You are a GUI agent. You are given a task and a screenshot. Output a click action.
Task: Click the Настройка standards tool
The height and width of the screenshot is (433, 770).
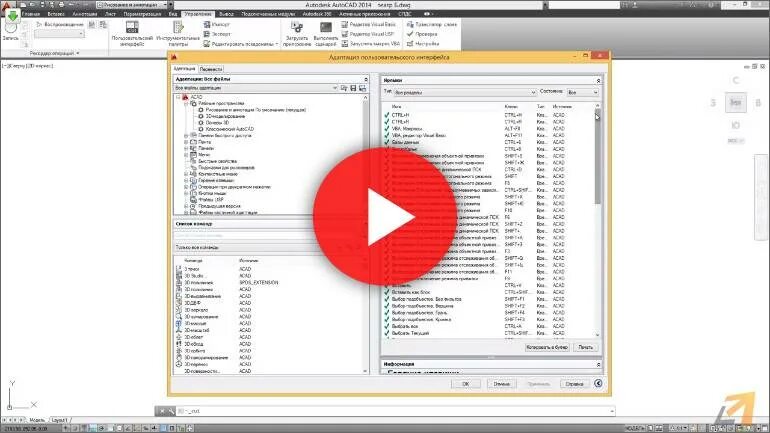pyautogui.click(x=423, y=44)
